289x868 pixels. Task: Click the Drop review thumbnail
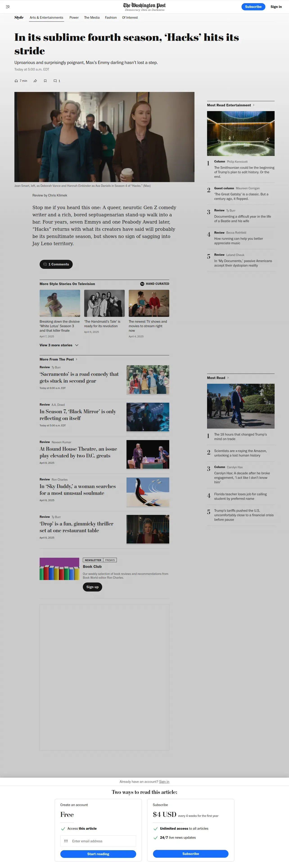[x=148, y=529]
